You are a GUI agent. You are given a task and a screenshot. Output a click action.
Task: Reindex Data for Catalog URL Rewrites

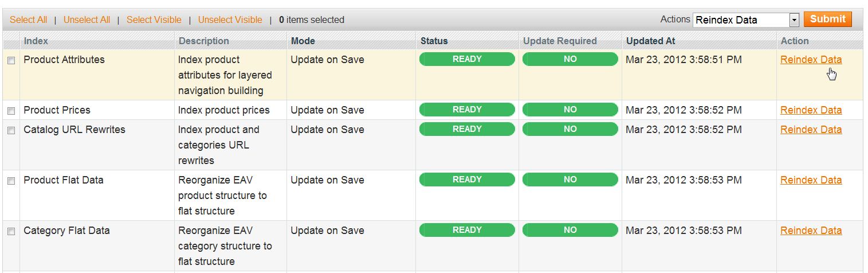point(811,130)
